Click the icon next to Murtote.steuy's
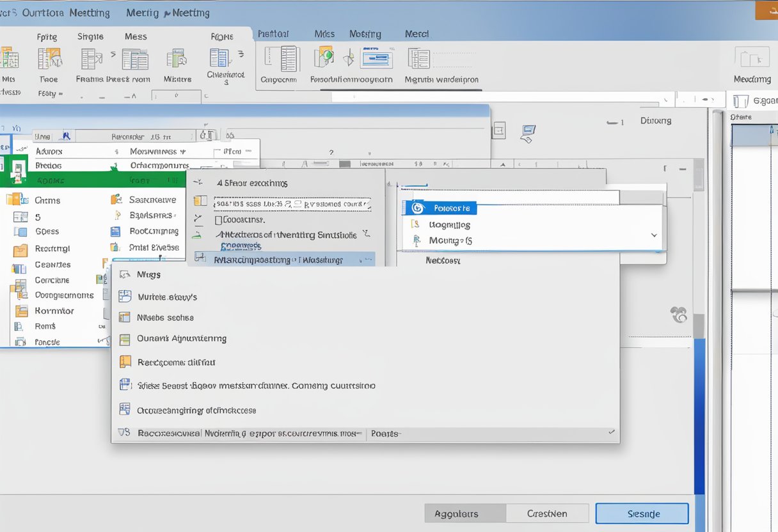The width and height of the screenshot is (778, 532). [x=125, y=297]
